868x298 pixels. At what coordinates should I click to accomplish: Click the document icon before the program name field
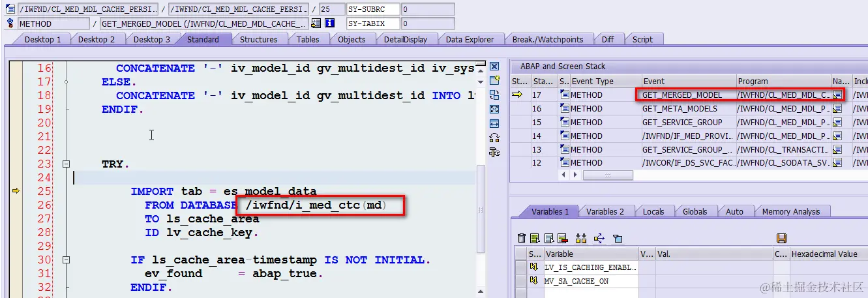tap(10, 9)
